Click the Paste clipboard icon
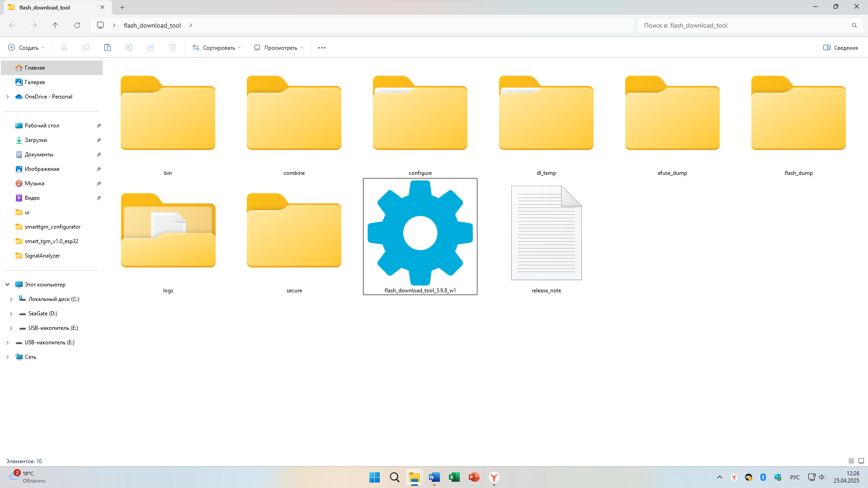 click(108, 47)
